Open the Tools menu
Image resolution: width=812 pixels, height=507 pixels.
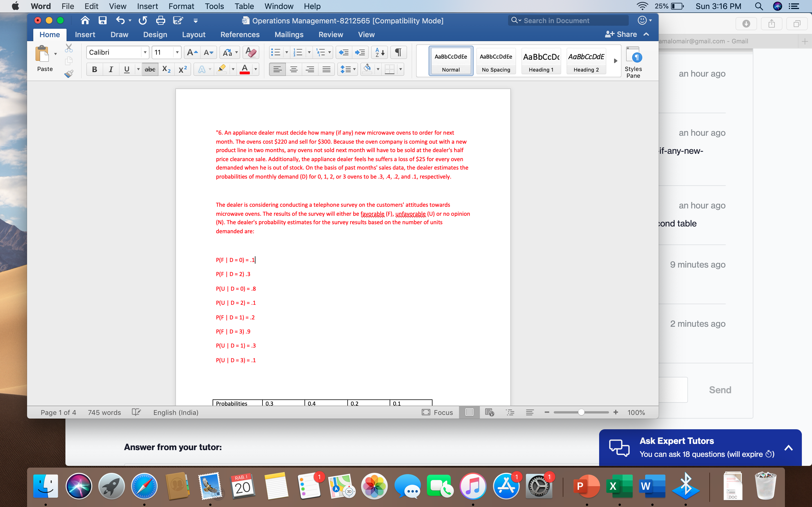214,6
